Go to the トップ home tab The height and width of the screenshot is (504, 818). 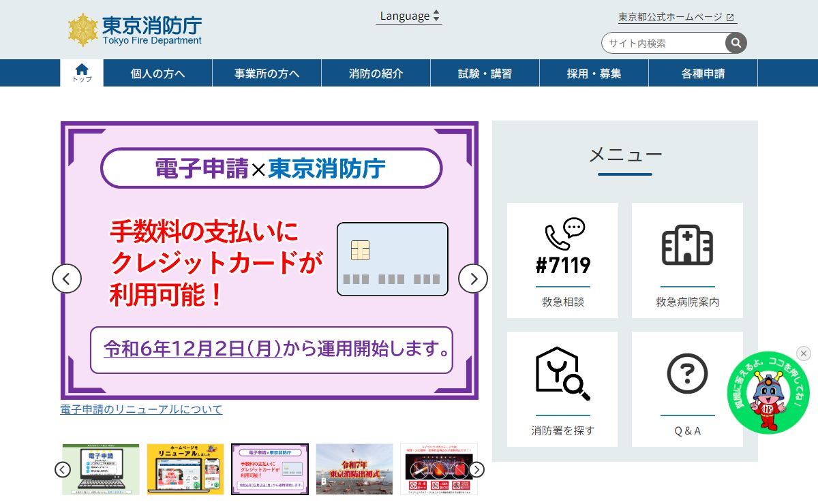82,73
